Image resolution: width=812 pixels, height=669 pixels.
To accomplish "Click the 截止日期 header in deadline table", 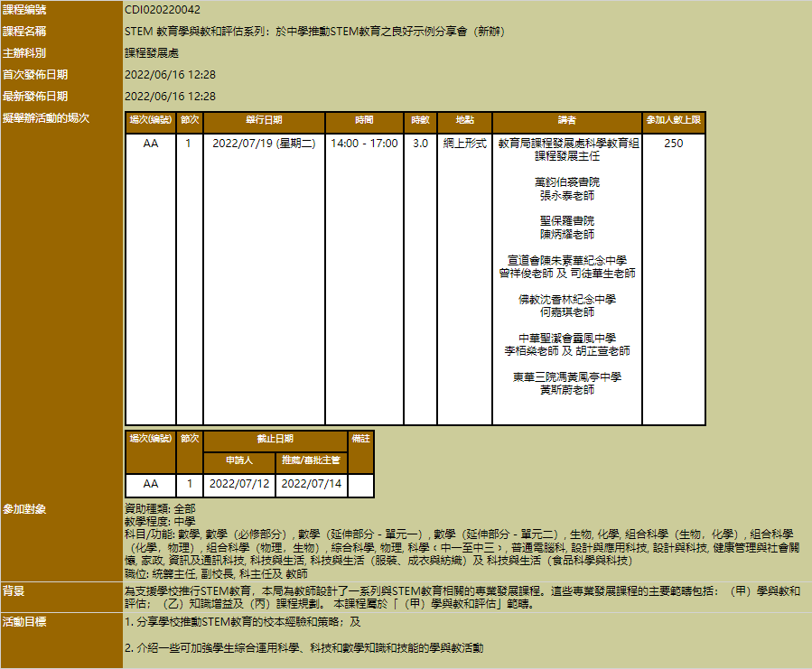I will (x=275, y=439).
